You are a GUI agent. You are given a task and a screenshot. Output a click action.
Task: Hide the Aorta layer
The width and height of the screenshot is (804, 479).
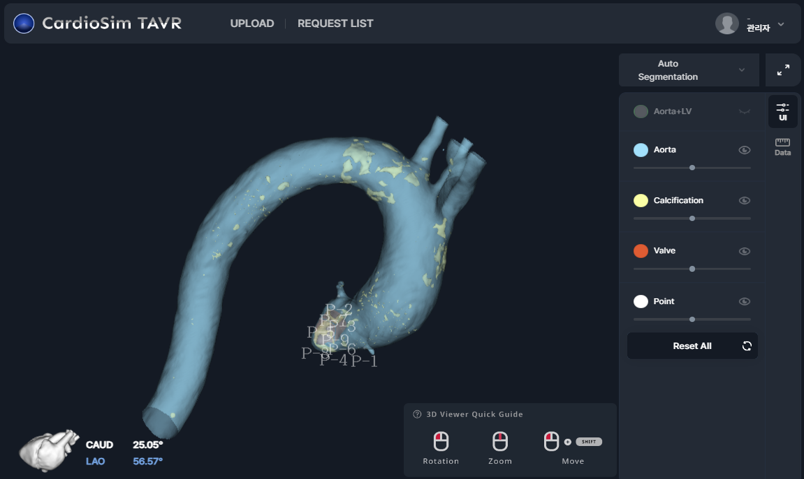(744, 150)
